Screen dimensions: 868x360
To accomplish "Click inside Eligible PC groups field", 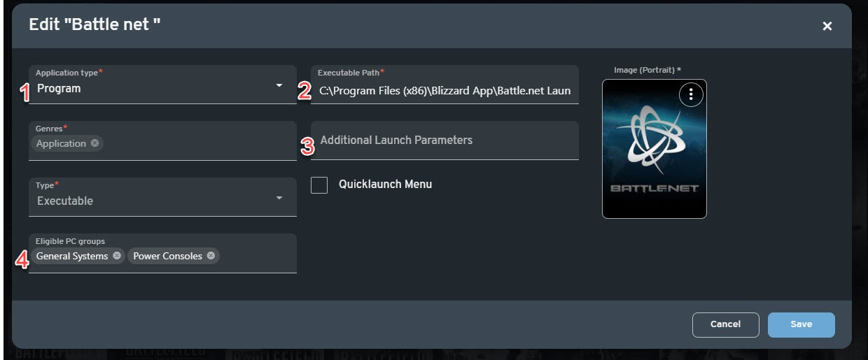I will pyautogui.click(x=162, y=253).
